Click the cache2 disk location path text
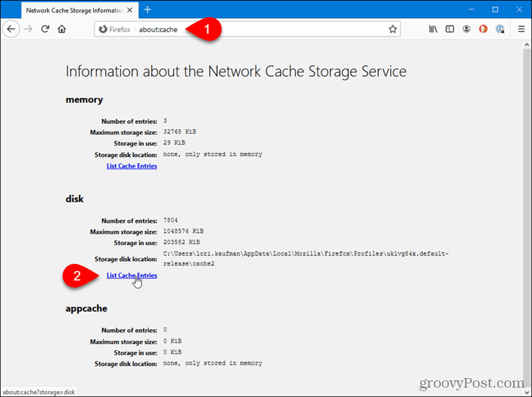This screenshot has width=532, height=397. (306, 259)
